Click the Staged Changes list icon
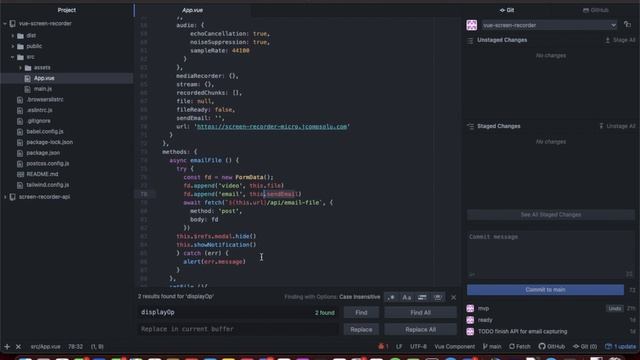The image size is (640, 360). pos(470,126)
